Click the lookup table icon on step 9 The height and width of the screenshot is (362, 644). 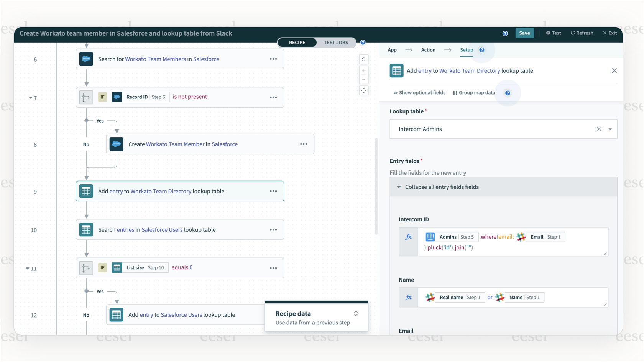click(x=86, y=191)
